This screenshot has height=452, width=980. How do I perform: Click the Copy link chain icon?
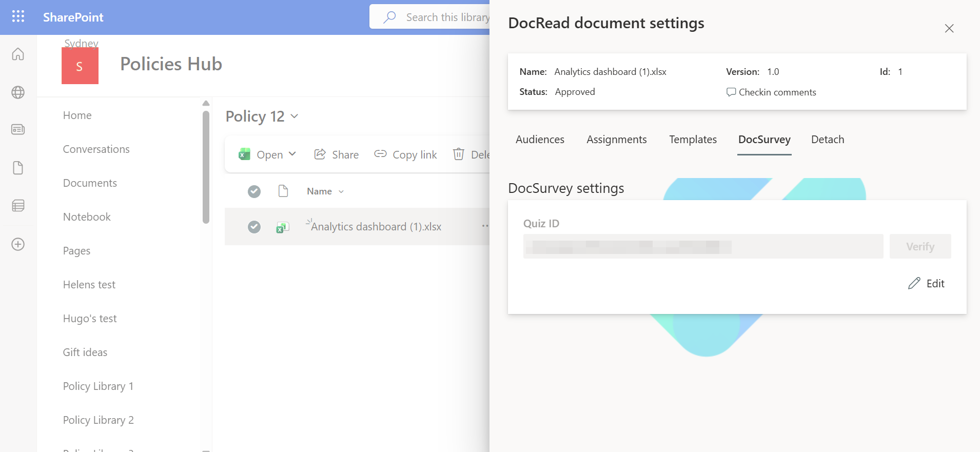tap(380, 154)
